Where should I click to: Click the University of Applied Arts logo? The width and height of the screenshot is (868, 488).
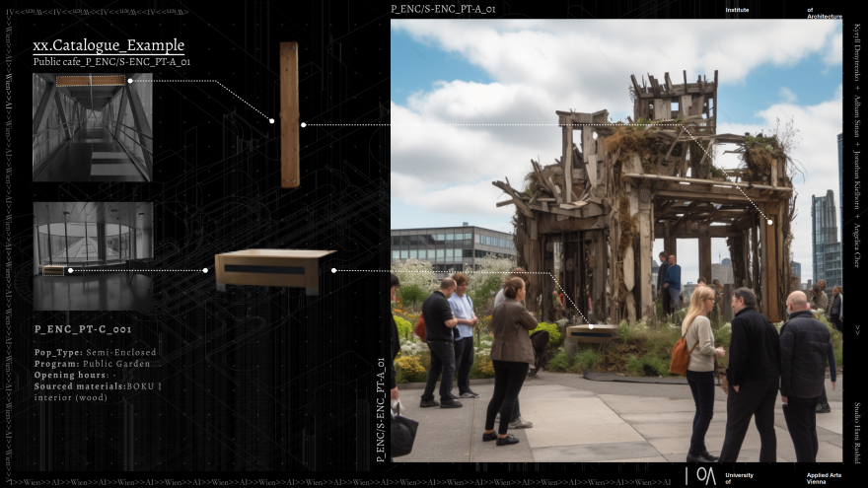click(700, 475)
